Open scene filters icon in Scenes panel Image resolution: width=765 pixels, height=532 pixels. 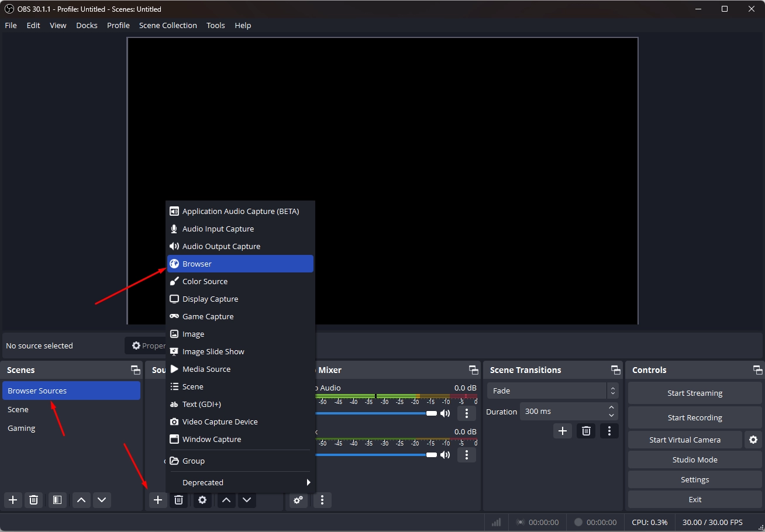(x=57, y=500)
